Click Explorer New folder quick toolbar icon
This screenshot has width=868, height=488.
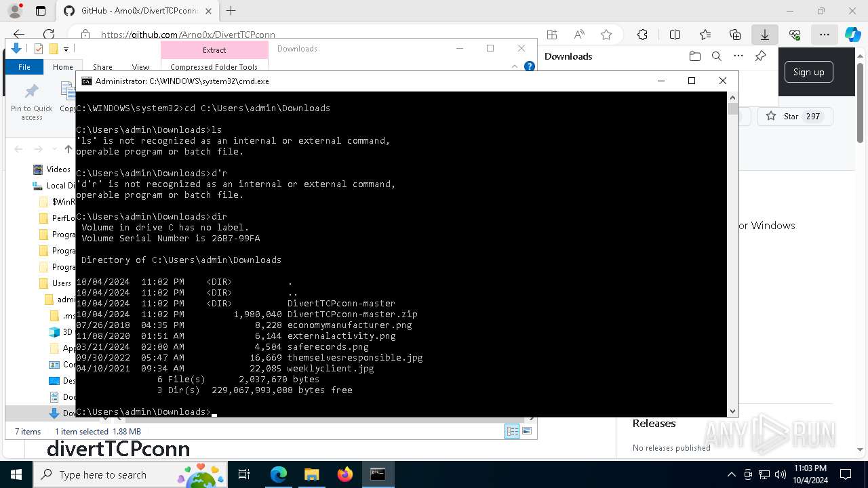[x=54, y=49]
